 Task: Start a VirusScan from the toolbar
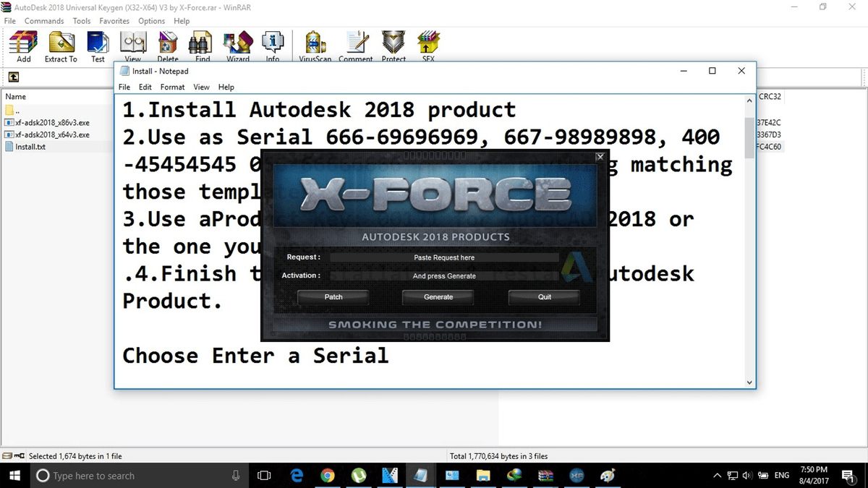tap(315, 45)
